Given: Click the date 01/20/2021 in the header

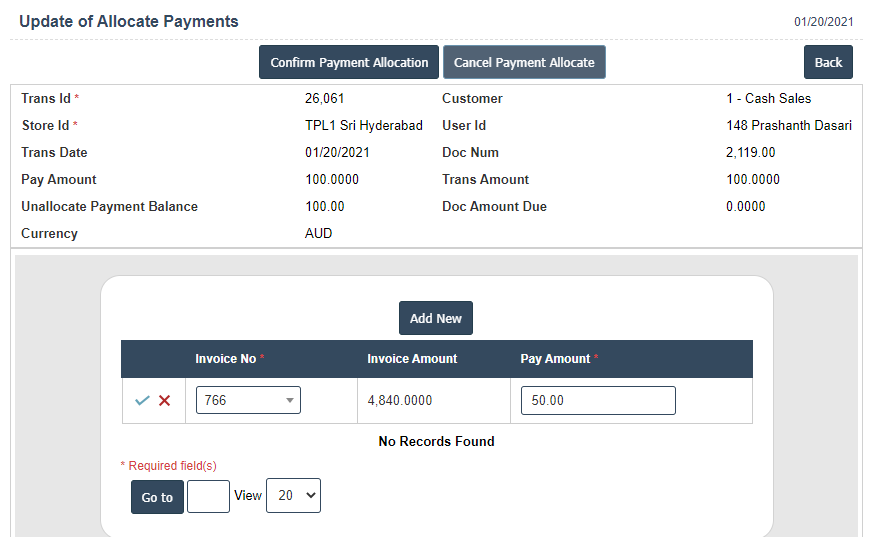Looking at the screenshot, I should click(823, 22).
